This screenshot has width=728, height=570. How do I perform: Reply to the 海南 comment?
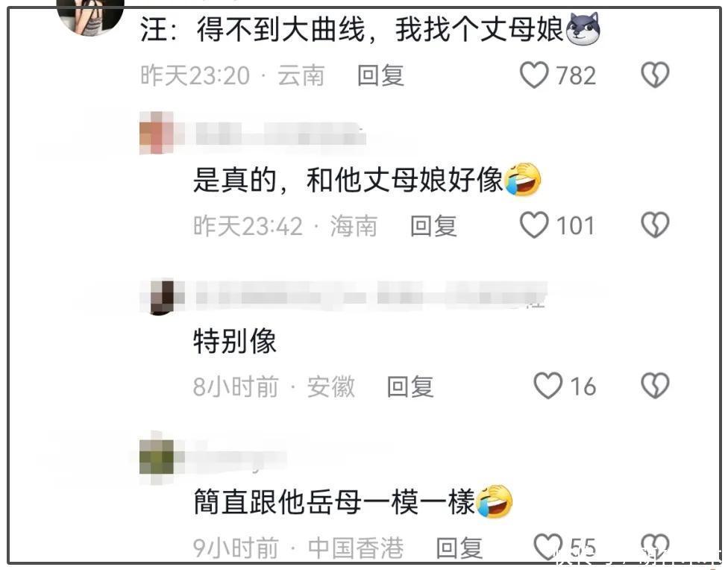[x=433, y=226]
